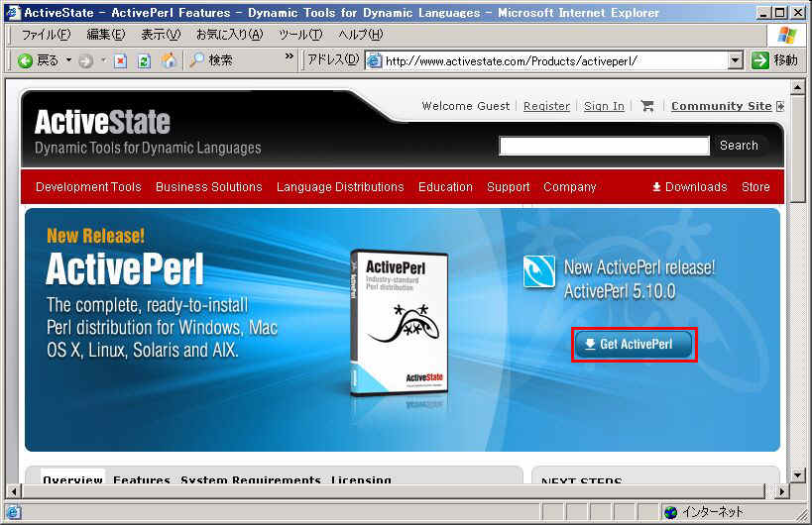Open the お気に入り(A) menu
Viewport: 812px width, 525px height.
click(229, 35)
